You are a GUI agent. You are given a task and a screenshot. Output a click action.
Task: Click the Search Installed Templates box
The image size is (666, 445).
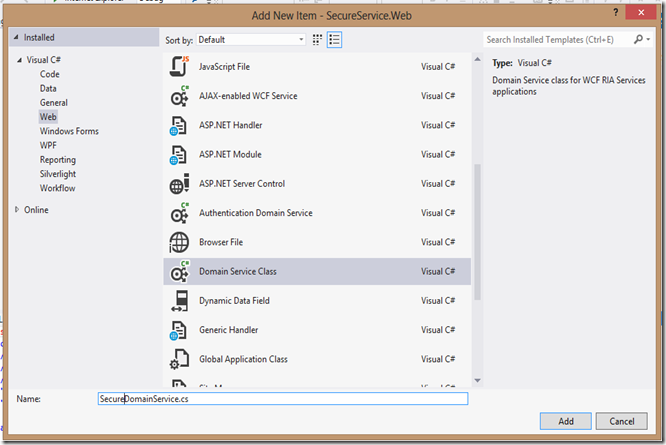tap(556, 39)
